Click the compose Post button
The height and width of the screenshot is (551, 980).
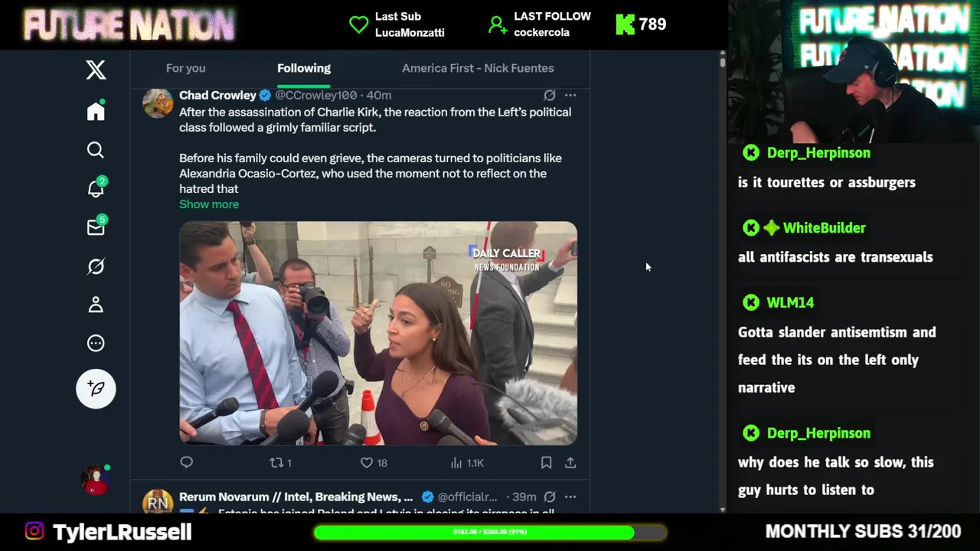click(x=96, y=389)
